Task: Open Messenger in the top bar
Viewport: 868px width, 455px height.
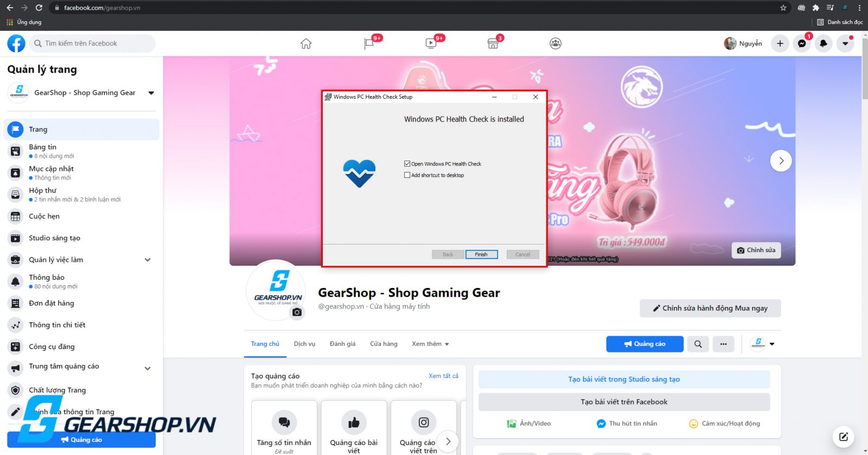Action: click(x=802, y=43)
